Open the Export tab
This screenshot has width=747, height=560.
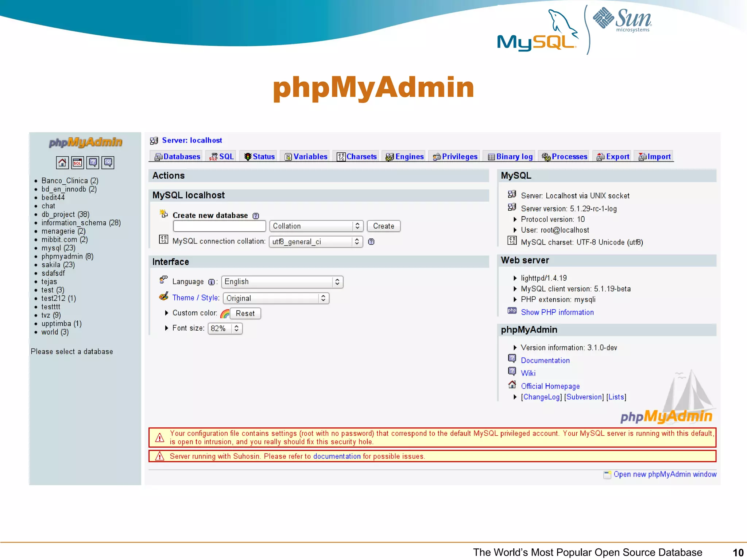(x=613, y=156)
